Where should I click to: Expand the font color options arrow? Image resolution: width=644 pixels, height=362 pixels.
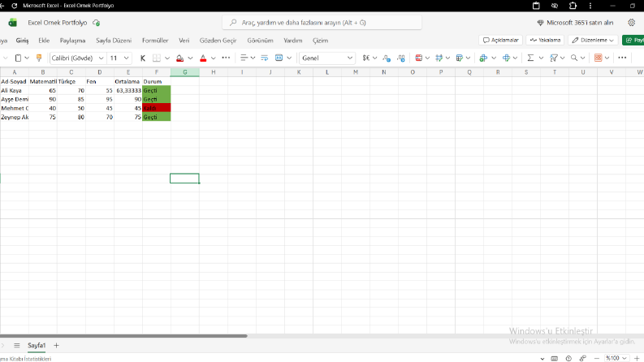pos(213,58)
